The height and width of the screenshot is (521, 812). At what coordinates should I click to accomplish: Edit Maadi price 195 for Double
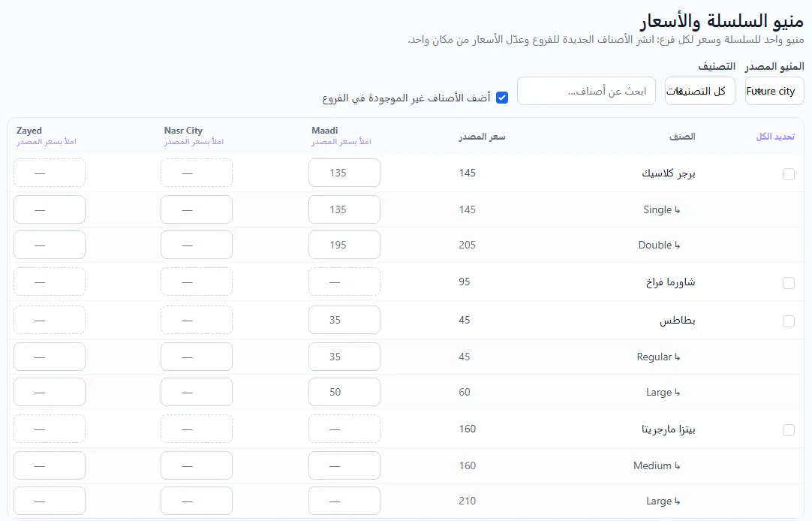point(344,245)
